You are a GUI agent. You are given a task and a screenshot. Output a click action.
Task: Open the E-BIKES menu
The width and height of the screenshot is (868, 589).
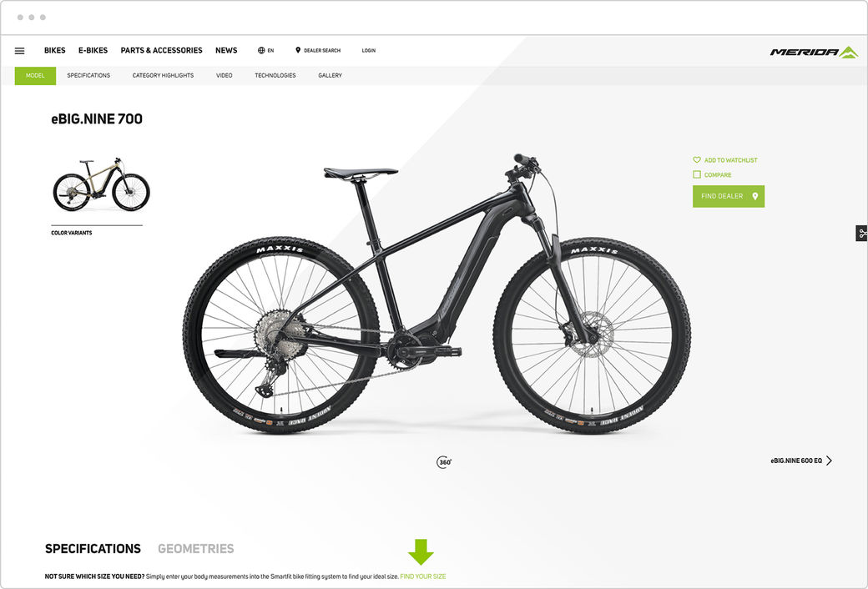click(93, 50)
